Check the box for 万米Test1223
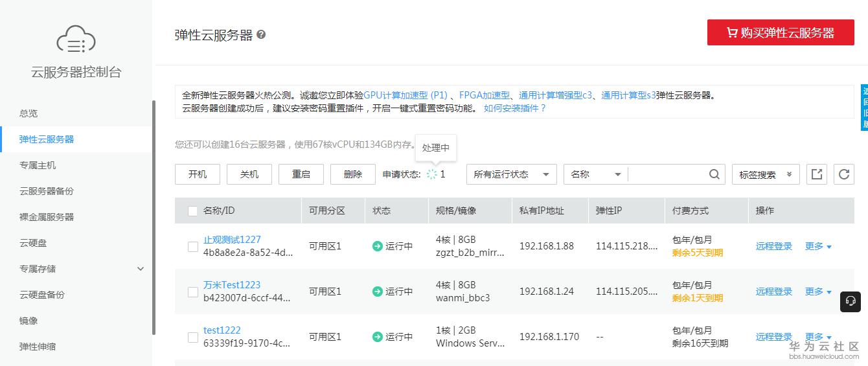This screenshot has height=366, width=868. [x=192, y=292]
